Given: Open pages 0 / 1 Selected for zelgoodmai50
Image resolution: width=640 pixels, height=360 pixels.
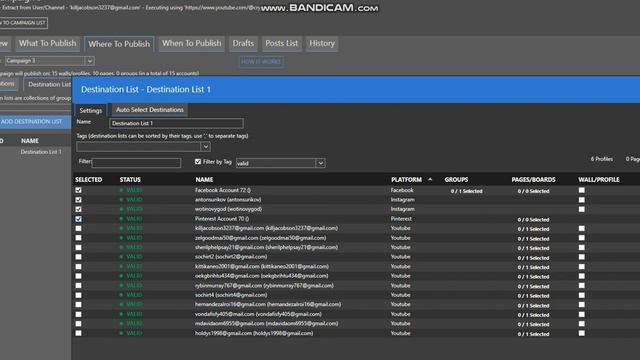Looking at the screenshot, I should pyautogui.click(x=533, y=239).
